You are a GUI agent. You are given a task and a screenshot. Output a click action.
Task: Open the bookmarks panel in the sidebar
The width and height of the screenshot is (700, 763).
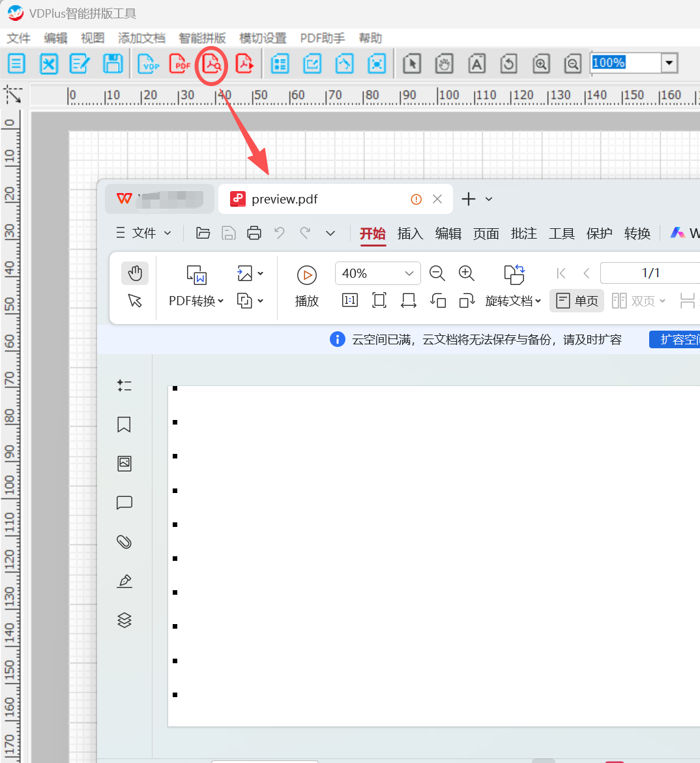pyautogui.click(x=124, y=425)
